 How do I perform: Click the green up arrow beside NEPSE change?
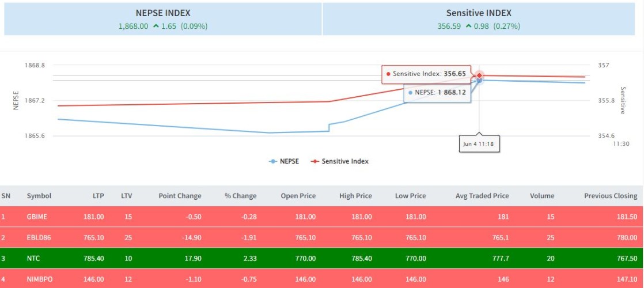(156, 26)
